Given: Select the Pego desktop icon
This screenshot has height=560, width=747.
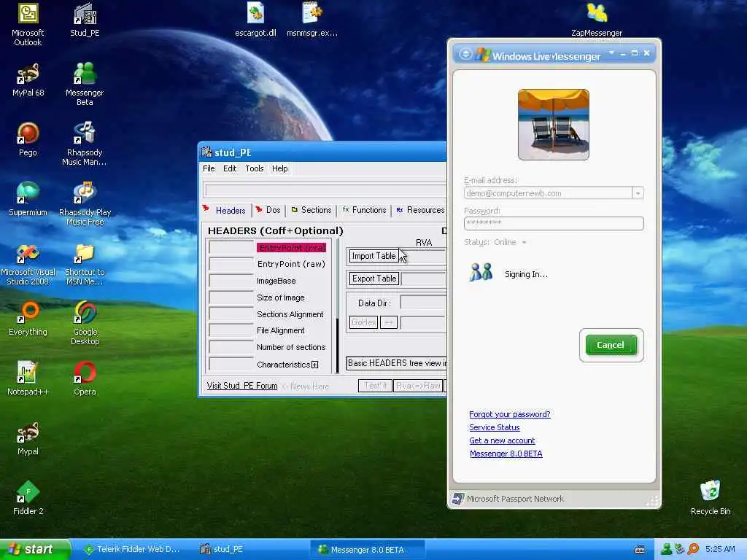Looking at the screenshot, I should (28, 139).
